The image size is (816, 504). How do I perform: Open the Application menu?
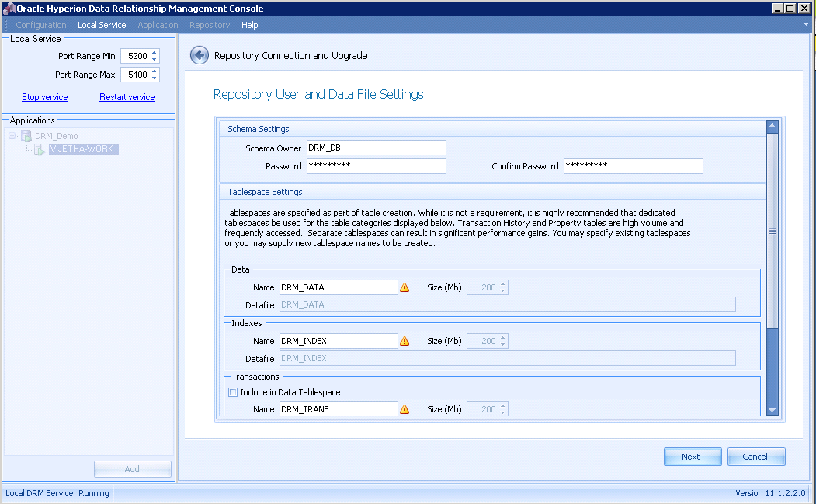click(x=158, y=25)
